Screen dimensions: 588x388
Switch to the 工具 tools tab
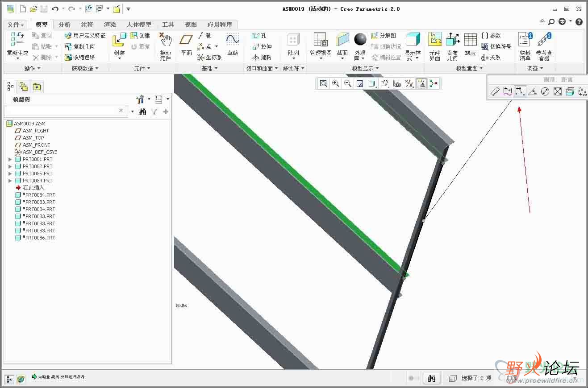tap(168, 25)
